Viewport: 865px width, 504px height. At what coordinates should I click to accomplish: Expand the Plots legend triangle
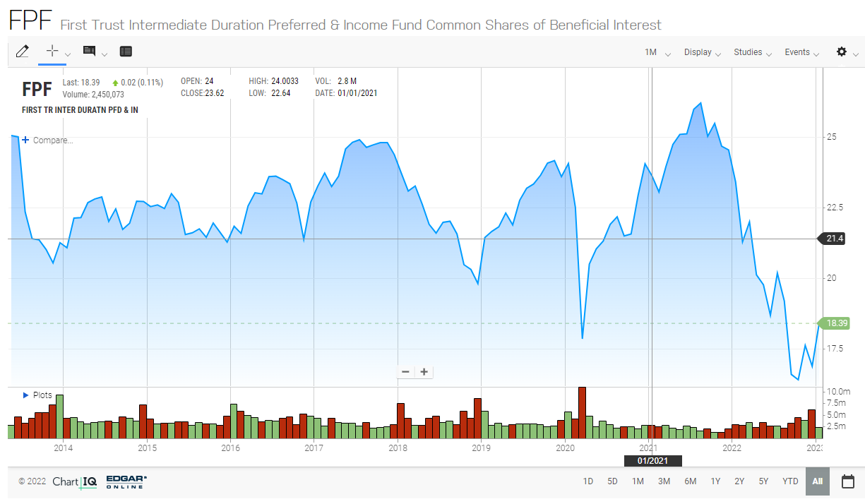[x=26, y=395]
